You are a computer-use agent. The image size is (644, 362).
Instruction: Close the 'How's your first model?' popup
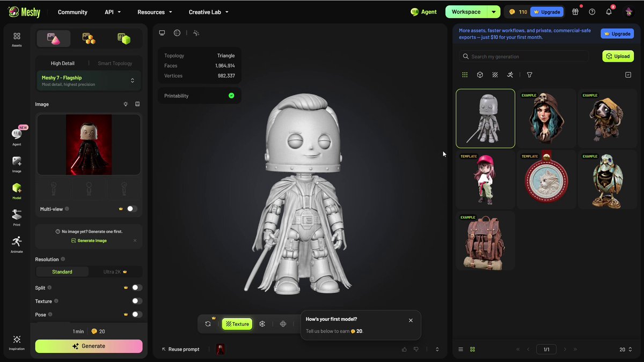(411, 320)
